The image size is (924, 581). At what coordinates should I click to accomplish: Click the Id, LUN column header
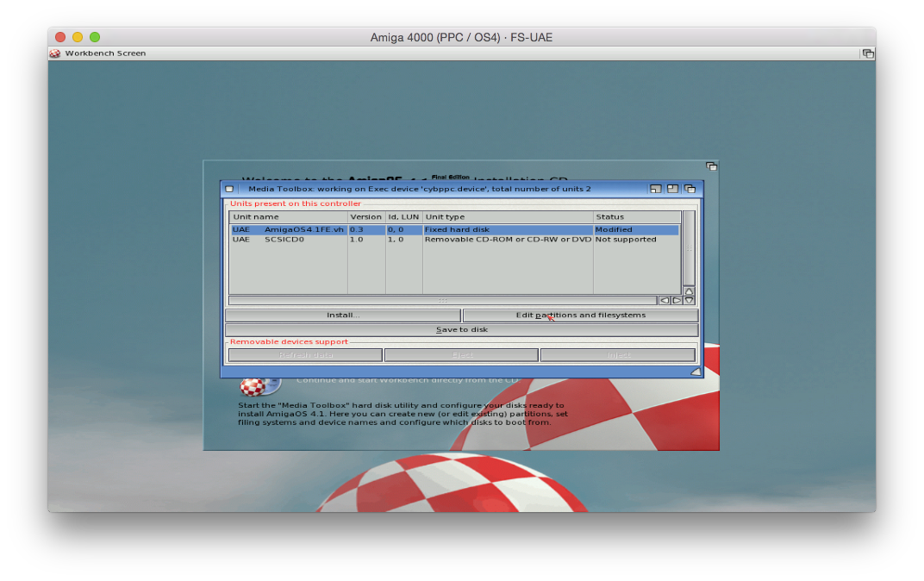tap(403, 217)
